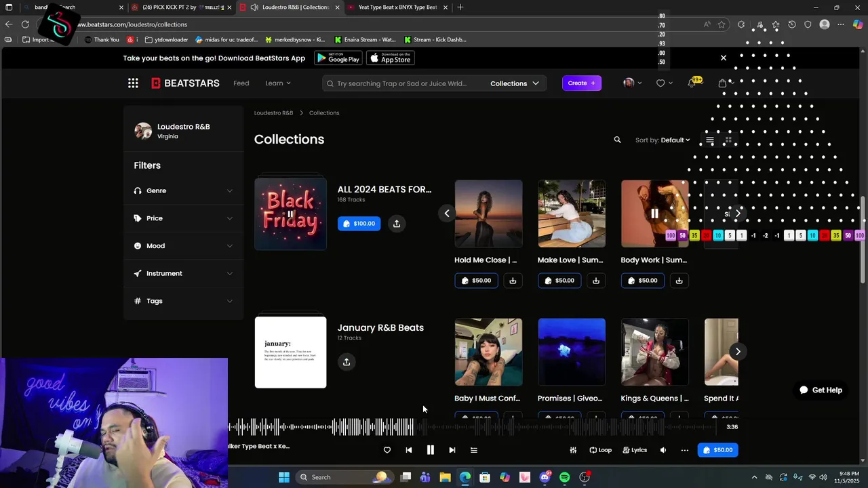Image resolution: width=868 pixels, height=488 pixels.
Task: Buy the playing track for $50.00
Action: click(717, 450)
